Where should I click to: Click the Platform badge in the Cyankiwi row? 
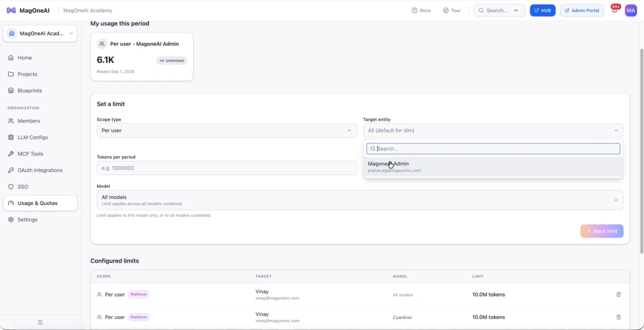click(138, 317)
